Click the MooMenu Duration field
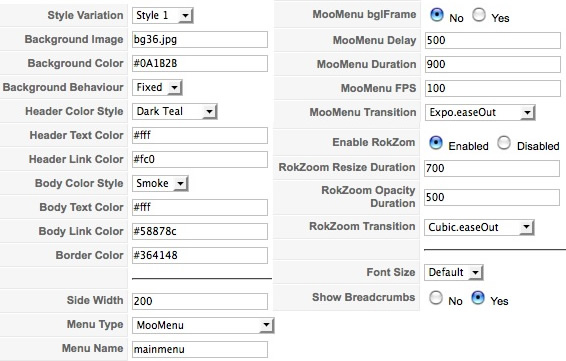This screenshot has height=361, width=566. click(x=493, y=65)
